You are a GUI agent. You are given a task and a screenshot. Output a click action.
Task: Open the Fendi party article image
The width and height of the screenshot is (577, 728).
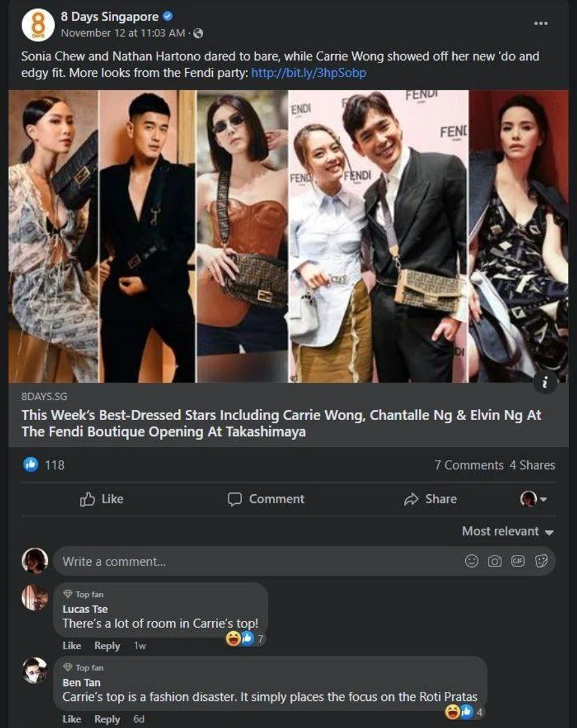pos(288,236)
